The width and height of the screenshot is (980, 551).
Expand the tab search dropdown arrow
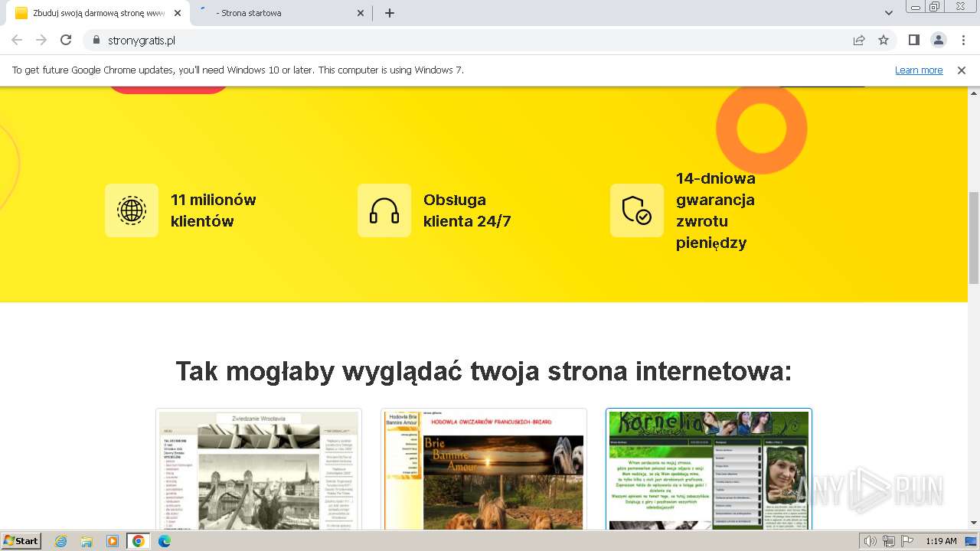coord(888,13)
